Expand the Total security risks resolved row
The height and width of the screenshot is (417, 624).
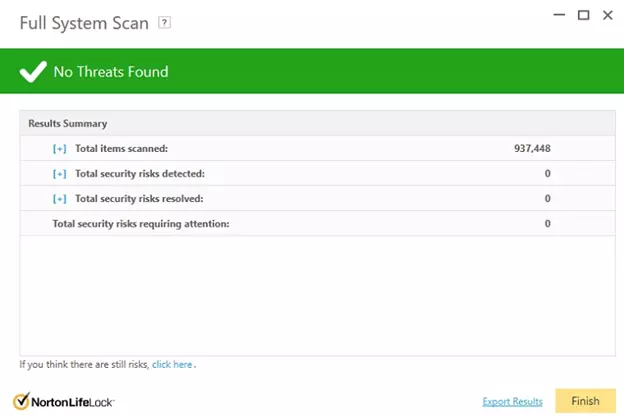(60, 199)
